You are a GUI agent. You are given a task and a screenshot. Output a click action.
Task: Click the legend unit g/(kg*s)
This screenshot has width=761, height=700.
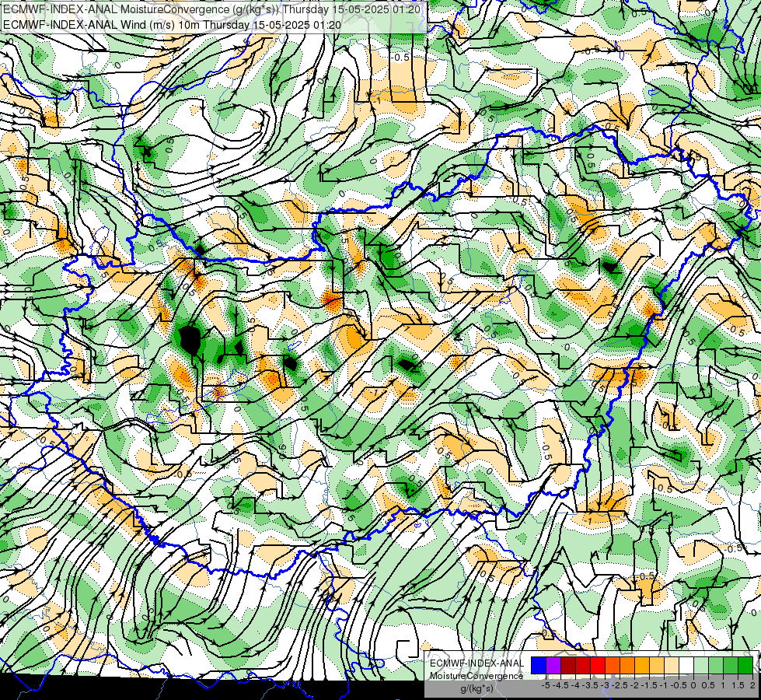476,688
